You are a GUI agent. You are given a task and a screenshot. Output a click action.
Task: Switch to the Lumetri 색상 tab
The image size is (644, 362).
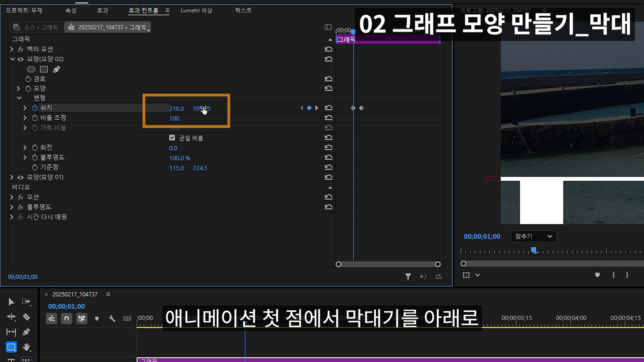point(196,10)
